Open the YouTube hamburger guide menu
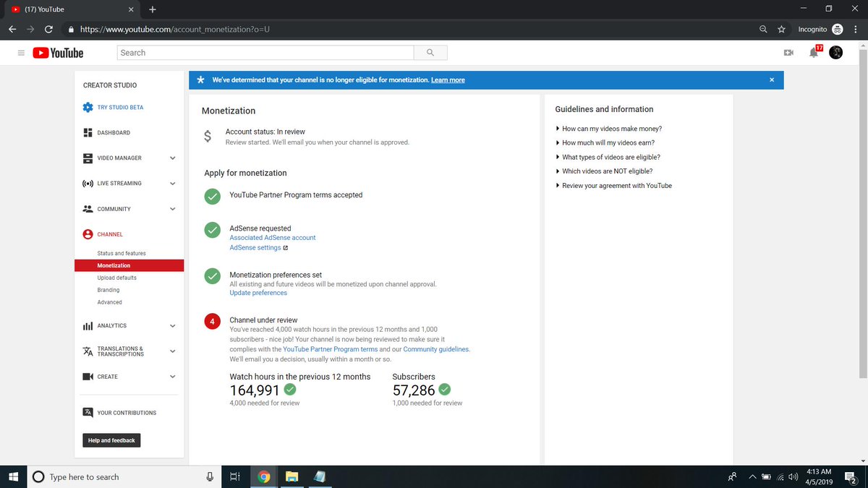 (21, 53)
